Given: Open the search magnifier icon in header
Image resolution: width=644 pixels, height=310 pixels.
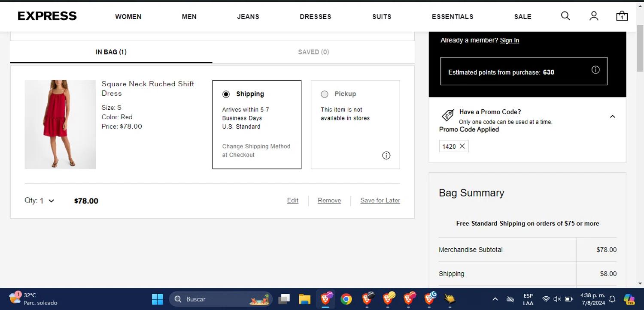Looking at the screenshot, I should (x=565, y=16).
